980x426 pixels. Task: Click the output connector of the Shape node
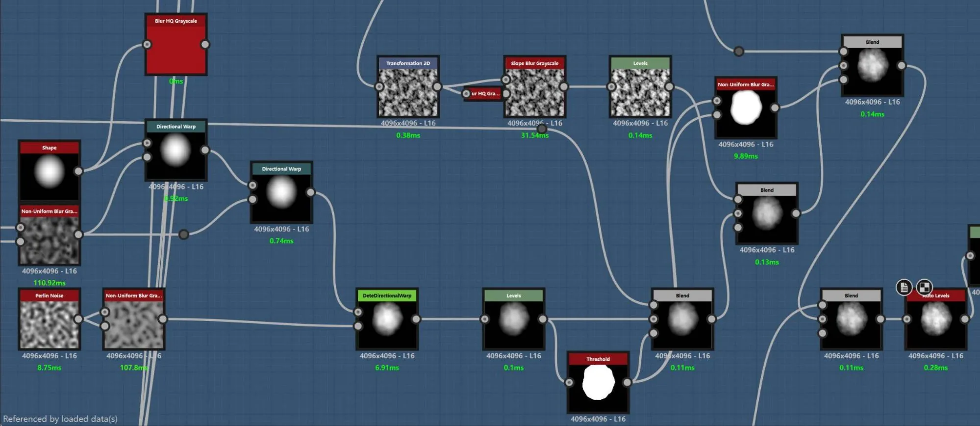pyautogui.click(x=78, y=171)
